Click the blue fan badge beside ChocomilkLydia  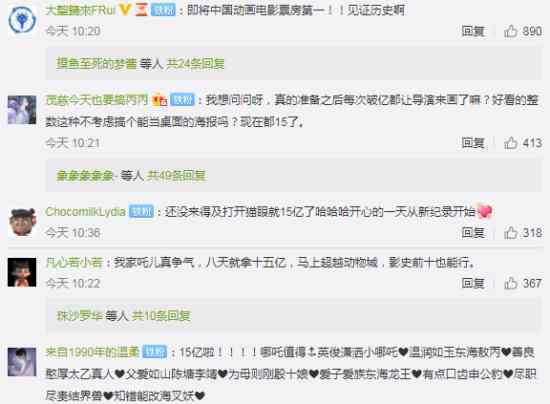pyautogui.click(x=141, y=211)
